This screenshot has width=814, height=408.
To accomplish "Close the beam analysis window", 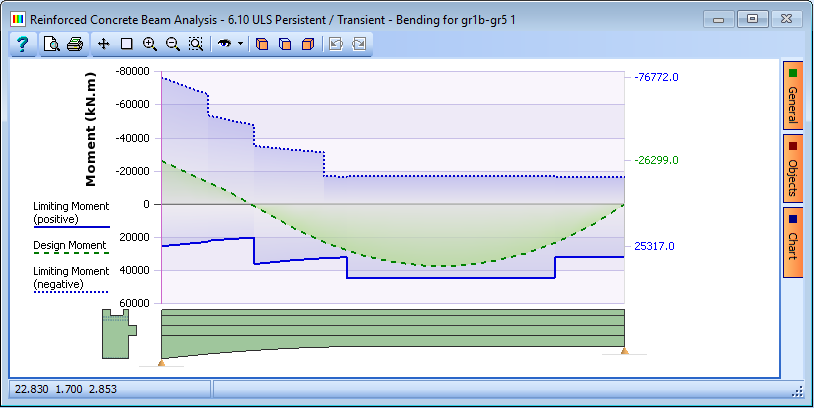I will click(x=786, y=20).
